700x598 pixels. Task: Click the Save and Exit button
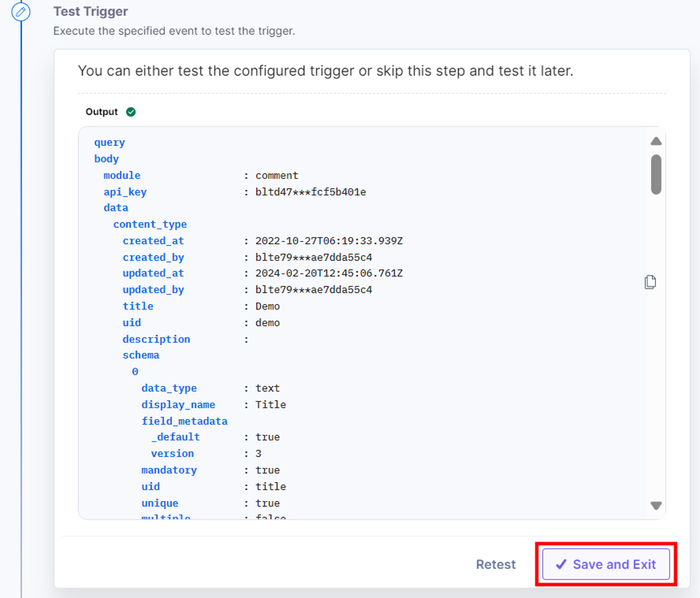pyautogui.click(x=606, y=564)
